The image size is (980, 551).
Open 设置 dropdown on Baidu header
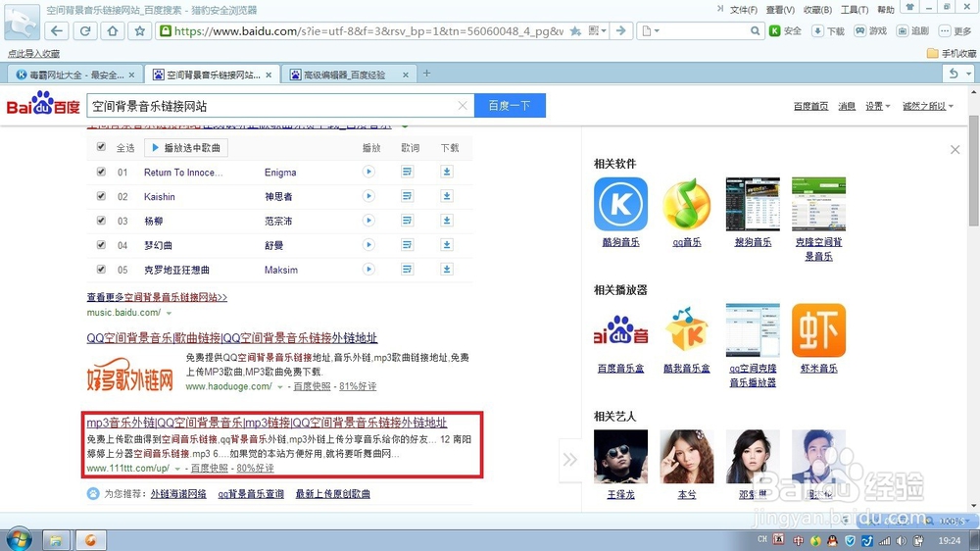[877, 106]
